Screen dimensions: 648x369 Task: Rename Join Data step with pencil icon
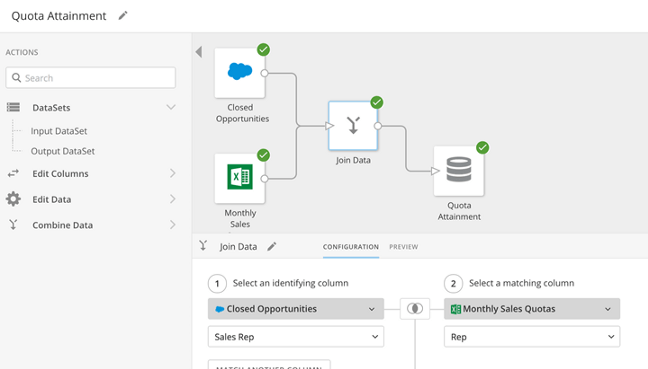(272, 247)
